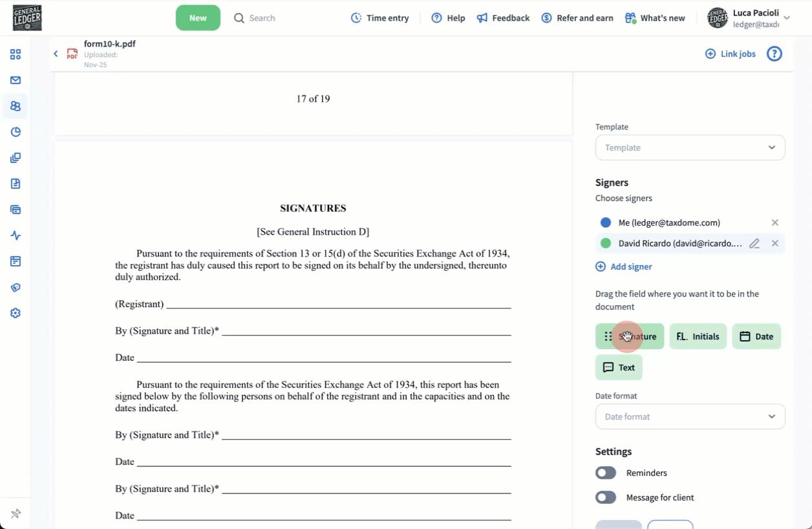The image size is (812, 529).
Task: Edit signer David Ricardo with pencil icon
Action: tap(754, 244)
